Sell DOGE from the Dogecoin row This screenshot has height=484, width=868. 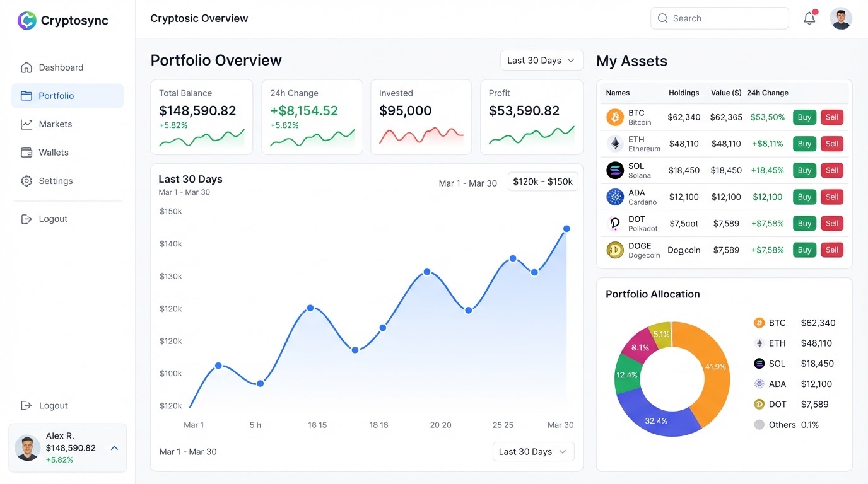pyautogui.click(x=832, y=250)
